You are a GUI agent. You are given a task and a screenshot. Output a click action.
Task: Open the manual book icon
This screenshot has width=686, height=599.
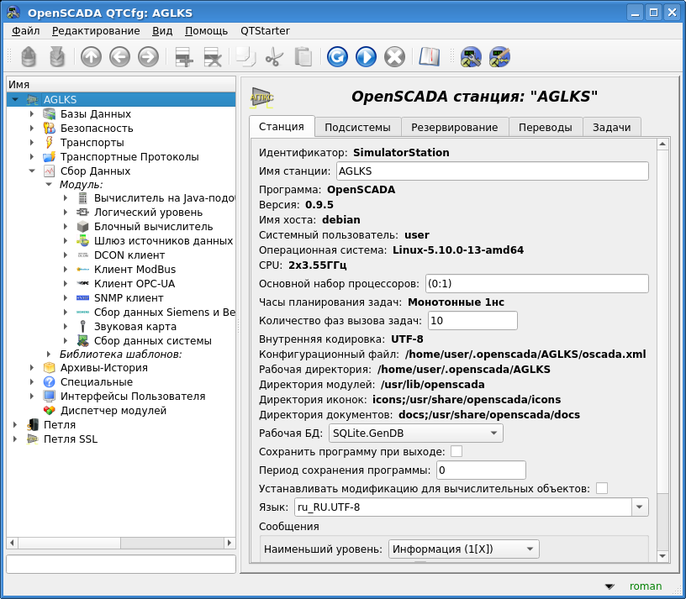tap(429, 57)
